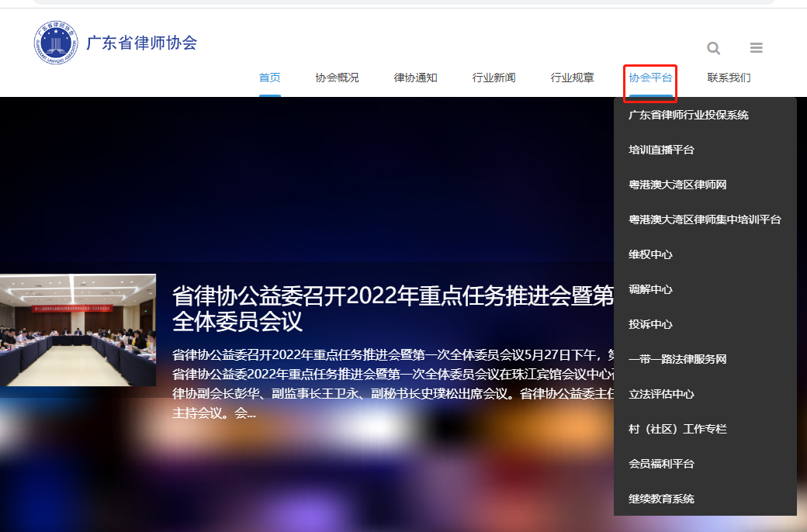
Task: Click the 广东省律师协会 emblem logo
Action: click(x=56, y=43)
